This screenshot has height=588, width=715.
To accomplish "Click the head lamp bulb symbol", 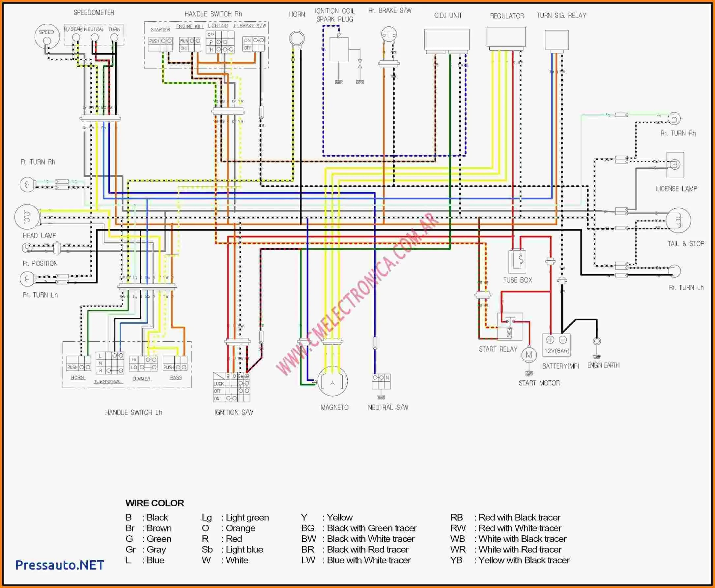I will click(x=27, y=218).
